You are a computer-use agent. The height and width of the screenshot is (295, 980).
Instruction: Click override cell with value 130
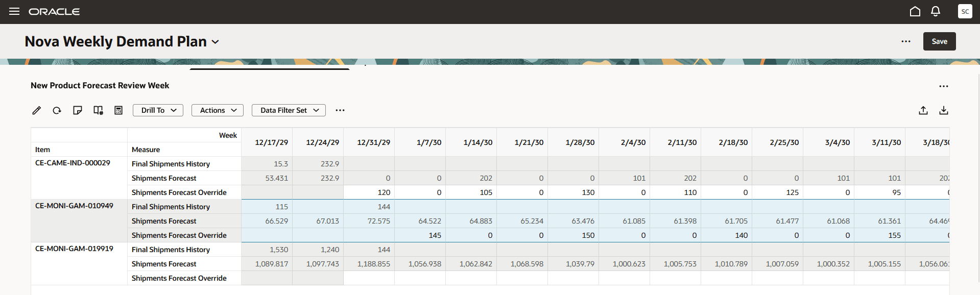pyautogui.click(x=573, y=192)
